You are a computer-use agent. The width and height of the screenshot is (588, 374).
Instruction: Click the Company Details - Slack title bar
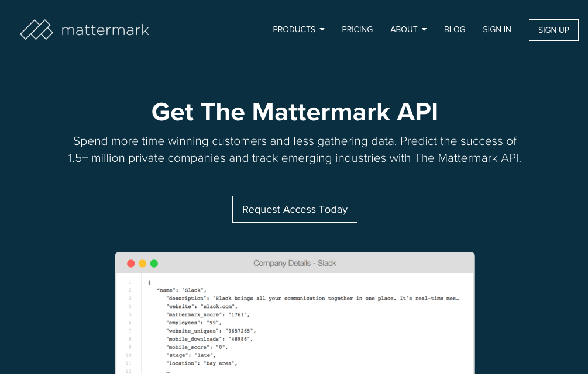[294, 263]
